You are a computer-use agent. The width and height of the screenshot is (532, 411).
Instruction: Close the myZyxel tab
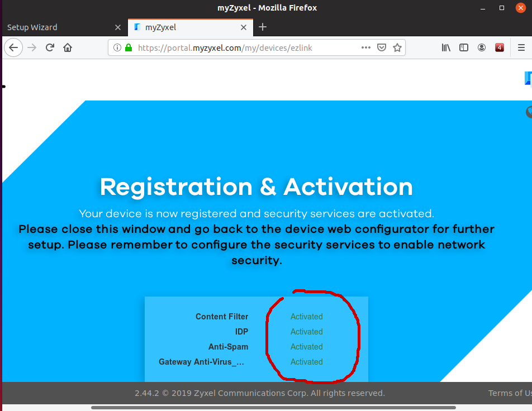tap(244, 27)
